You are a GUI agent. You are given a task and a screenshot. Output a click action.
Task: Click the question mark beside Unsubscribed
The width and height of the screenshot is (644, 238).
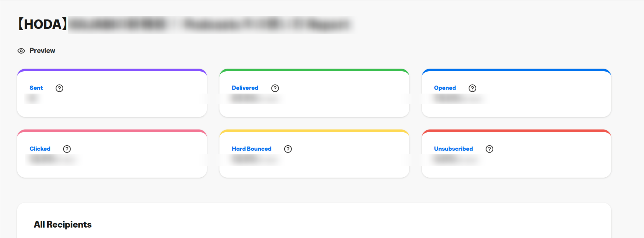[x=489, y=149]
